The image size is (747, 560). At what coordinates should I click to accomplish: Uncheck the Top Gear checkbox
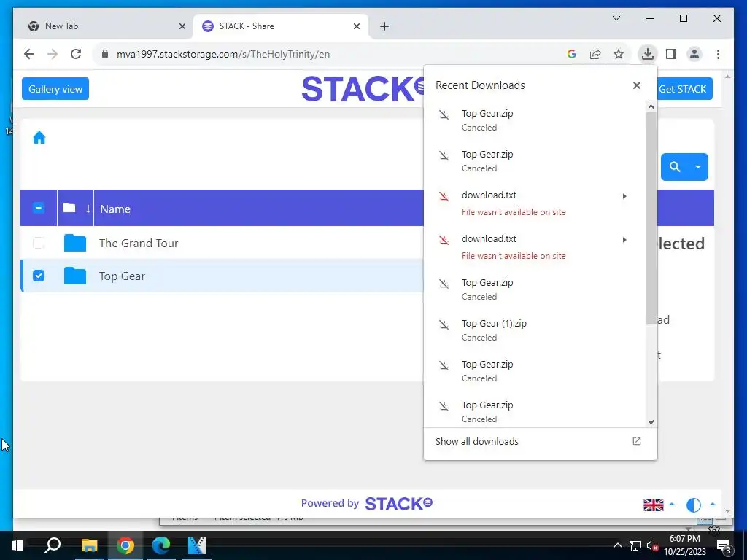pyautogui.click(x=39, y=276)
